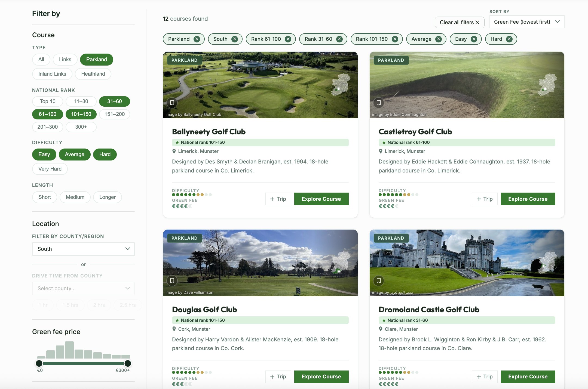Select Short course length
Screen dimensions: 588x389
[x=45, y=197]
